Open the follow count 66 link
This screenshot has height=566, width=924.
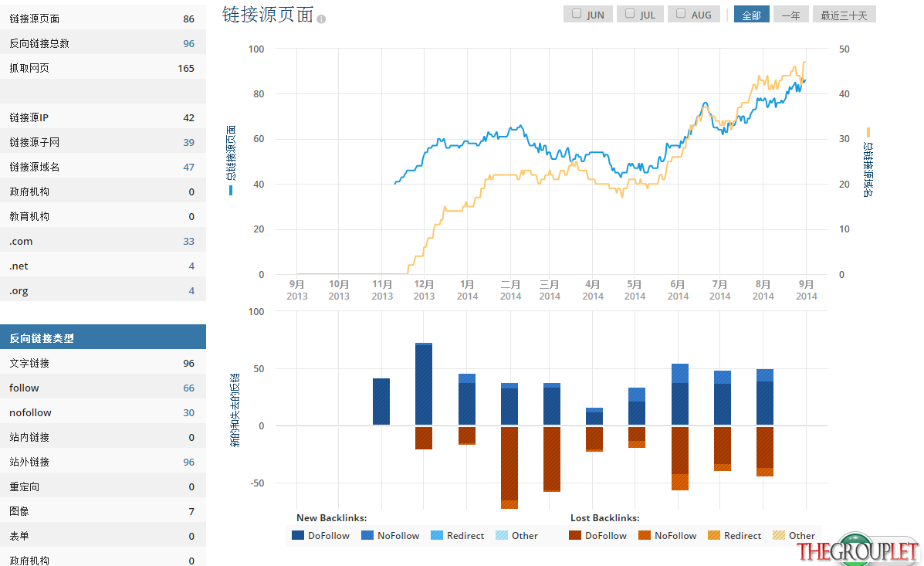(x=188, y=388)
